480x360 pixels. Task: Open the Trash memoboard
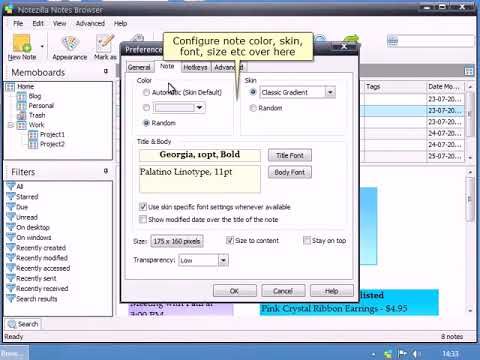coord(37,115)
